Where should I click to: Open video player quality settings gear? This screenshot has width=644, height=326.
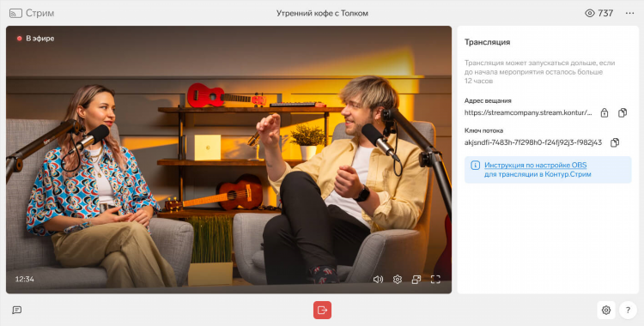coord(398,279)
